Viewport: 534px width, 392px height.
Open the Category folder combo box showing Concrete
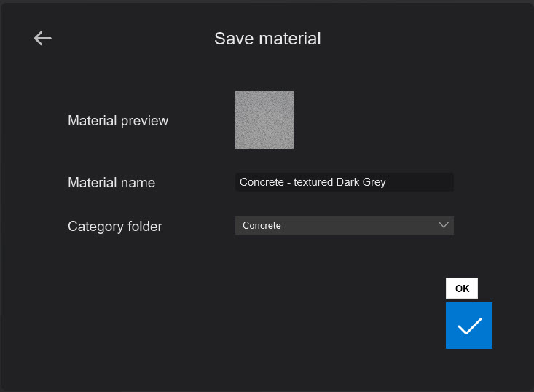pyautogui.click(x=344, y=226)
